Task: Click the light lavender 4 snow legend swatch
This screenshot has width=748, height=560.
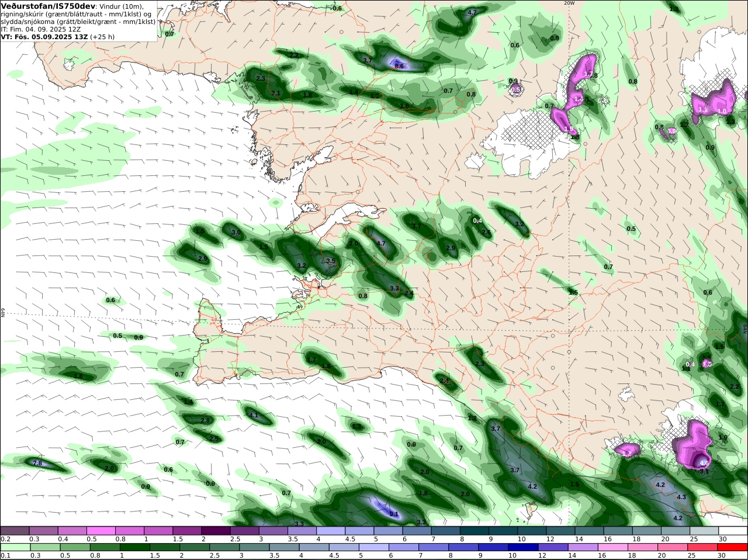Action: click(x=331, y=530)
